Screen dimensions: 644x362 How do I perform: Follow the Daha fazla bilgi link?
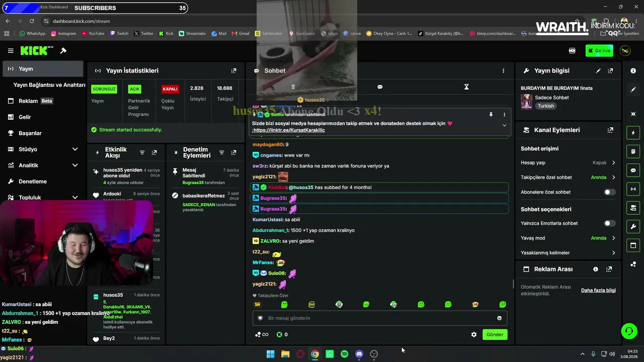pos(598,291)
